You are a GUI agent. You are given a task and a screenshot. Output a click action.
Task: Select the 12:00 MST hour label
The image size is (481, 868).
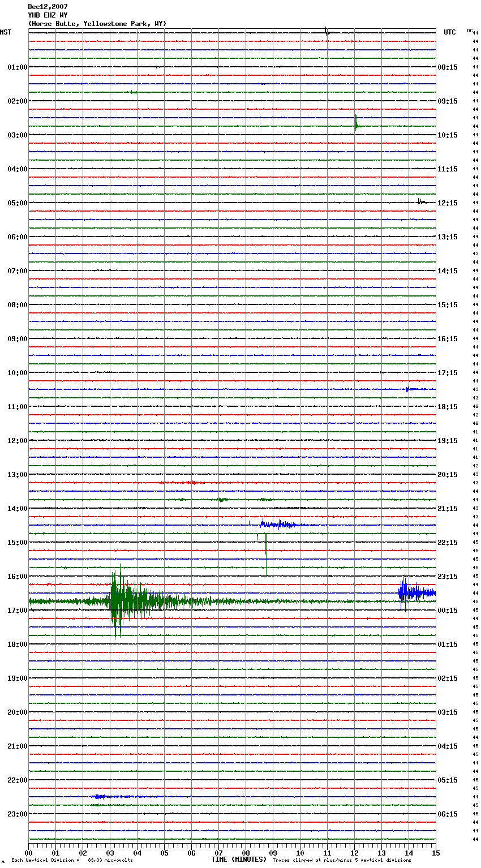(17, 441)
